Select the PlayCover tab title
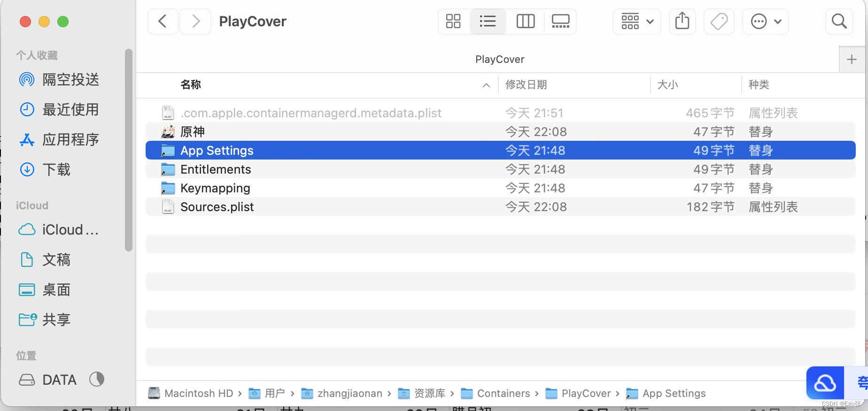The height and width of the screenshot is (411, 868). (x=500, y=60)
